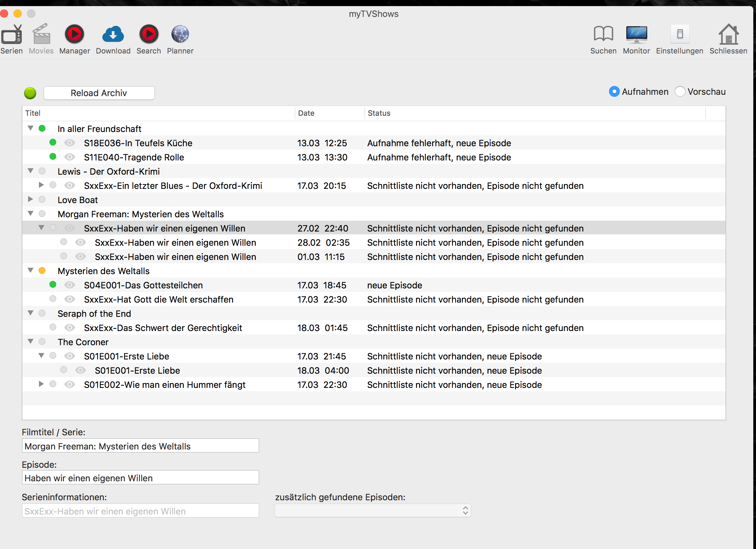This screenshot has height=549, width=756.
Task: Expand the Love Boat series row
Action: point(30,199)
